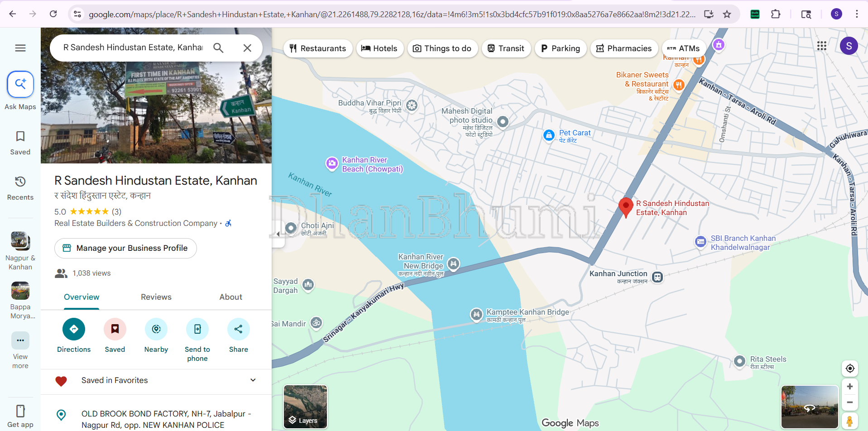Click the search box text field
This screenshot has height=431, width=868.
click(x=133, y=48)
